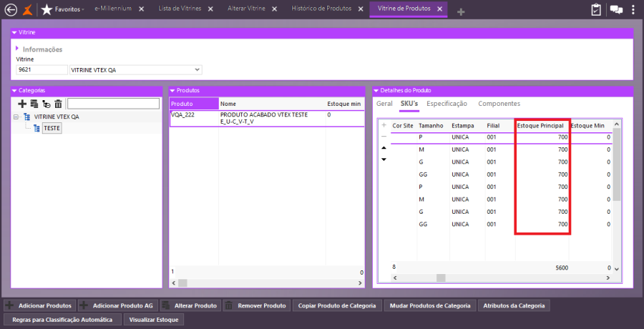Switch to the Lista de Vitrines tab

(x=180, y=9)
